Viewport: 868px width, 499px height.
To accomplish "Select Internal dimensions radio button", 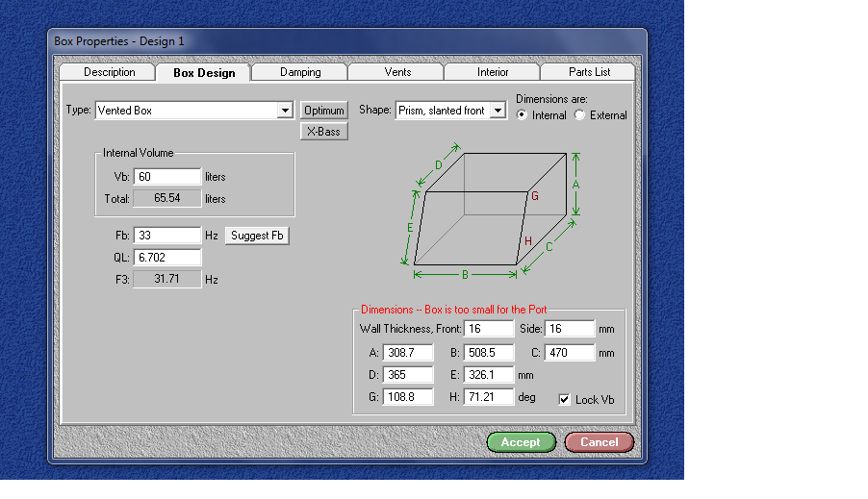I will tap(523, 115).
